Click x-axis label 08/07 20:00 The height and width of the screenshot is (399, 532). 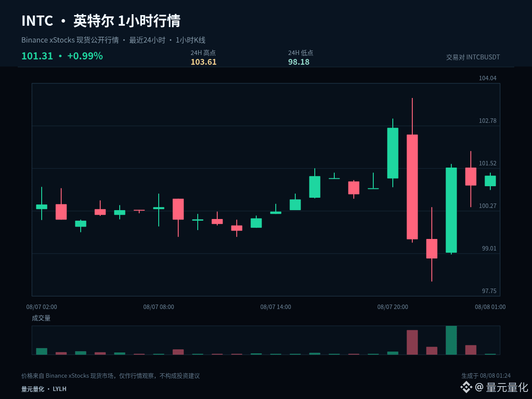[393, 307]
